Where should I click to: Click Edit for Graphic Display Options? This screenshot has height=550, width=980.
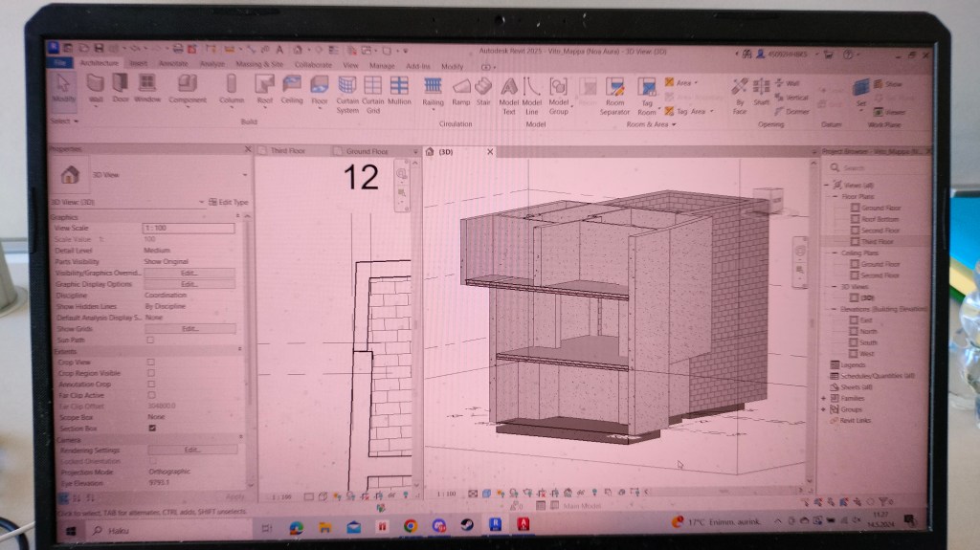[x=189, y=284]
